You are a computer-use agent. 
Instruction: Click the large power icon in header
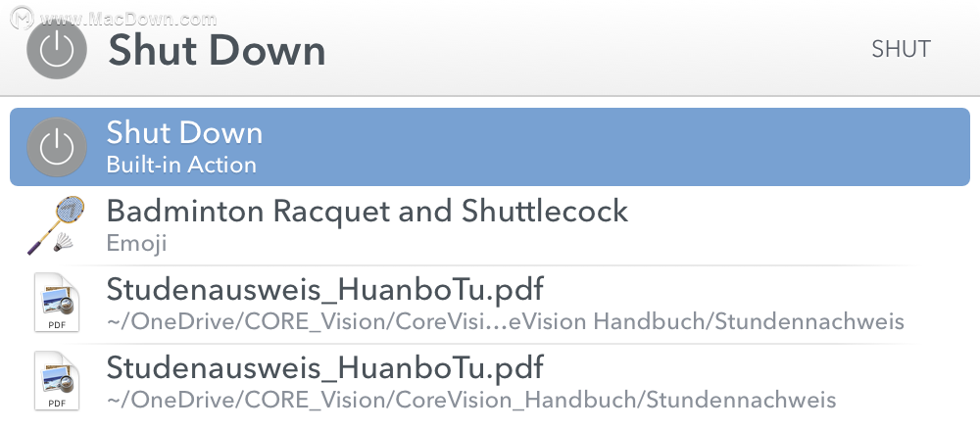click(x=56, y=49)
